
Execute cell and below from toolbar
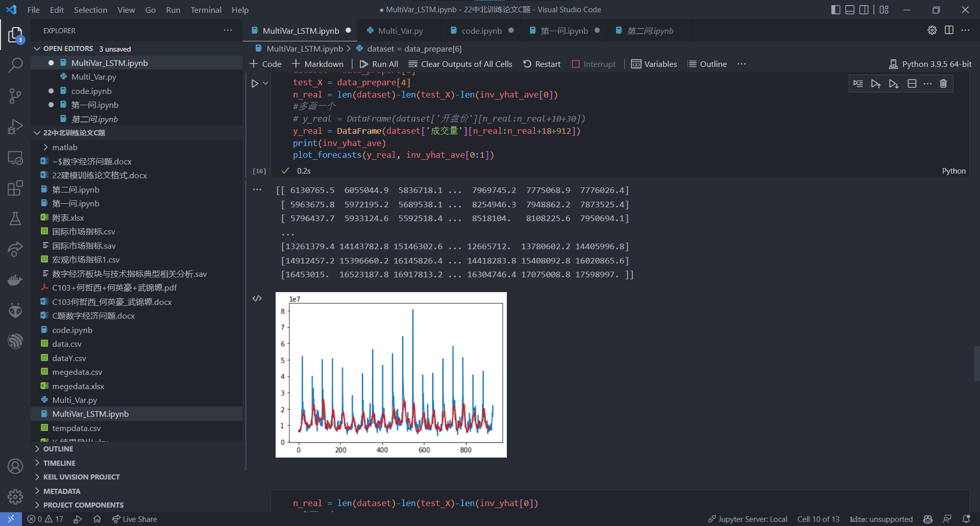[x=893, y=84]
